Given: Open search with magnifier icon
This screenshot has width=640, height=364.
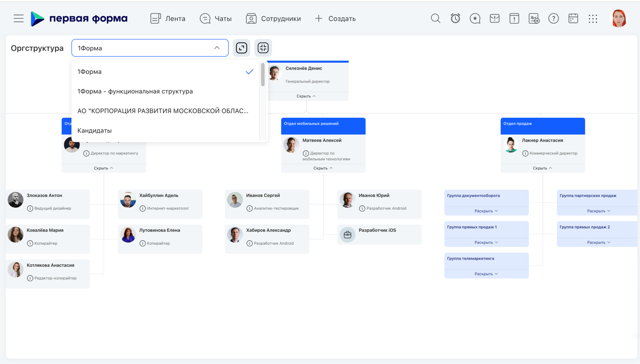Looking at the screenshot, I should (435, 18).
